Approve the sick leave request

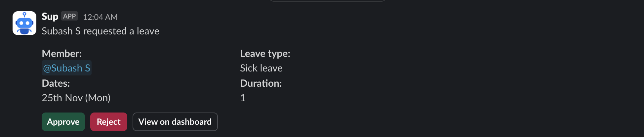tap(63, 122)
